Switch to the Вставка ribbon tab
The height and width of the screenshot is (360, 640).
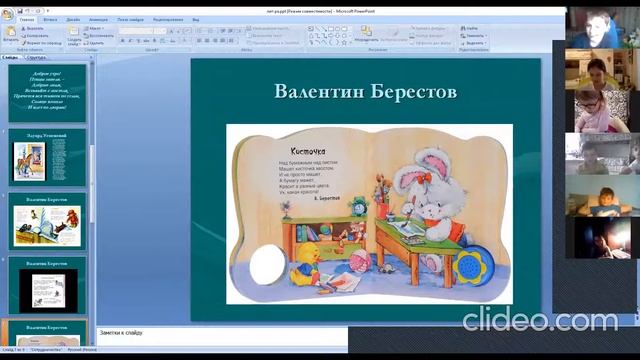[x=50, y=20]
